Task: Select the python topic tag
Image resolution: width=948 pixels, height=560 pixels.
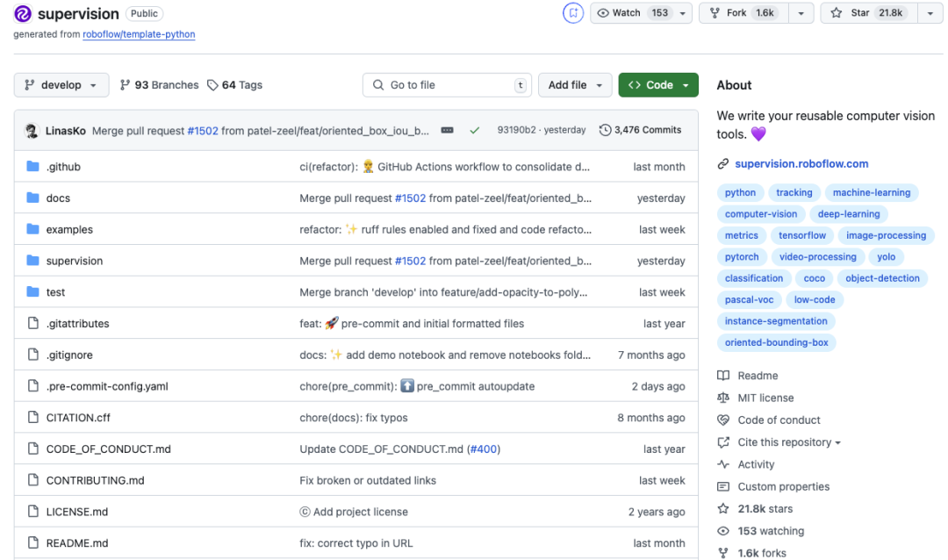Action: tap(740, 192)
